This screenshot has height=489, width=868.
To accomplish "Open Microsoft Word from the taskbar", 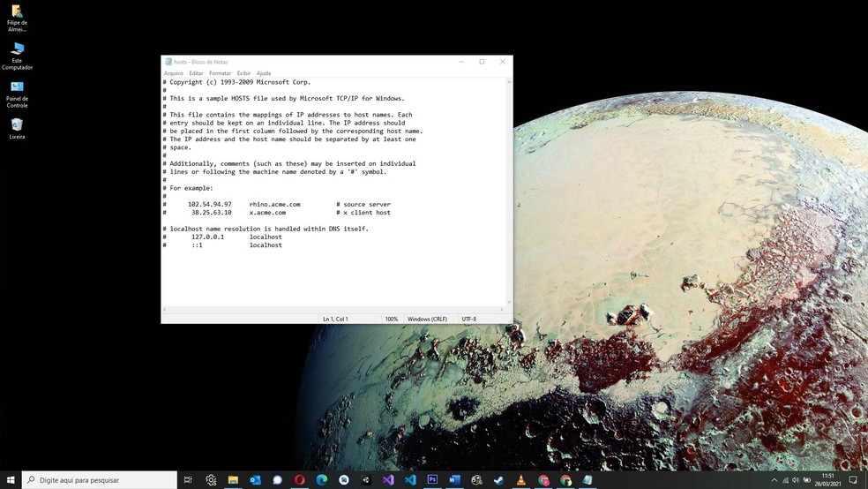I will (454, 480).
